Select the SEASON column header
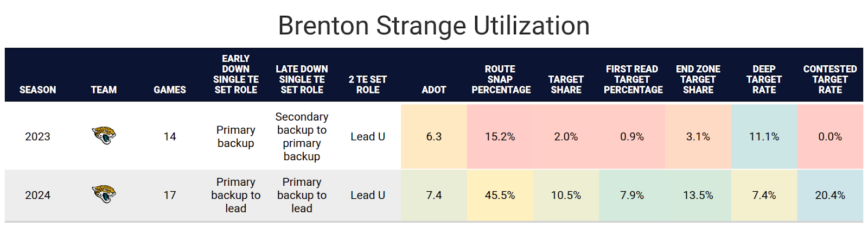 coord(37,90)
